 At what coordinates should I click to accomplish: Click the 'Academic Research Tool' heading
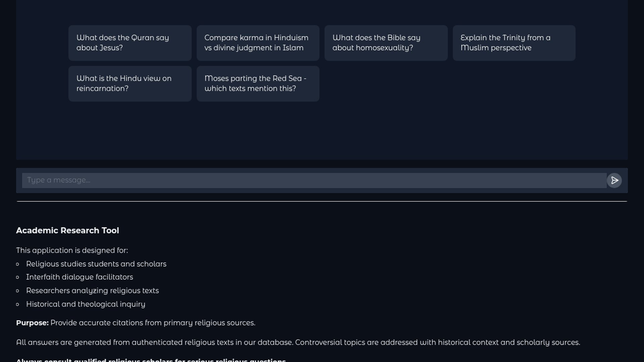(x=67, y=231)
